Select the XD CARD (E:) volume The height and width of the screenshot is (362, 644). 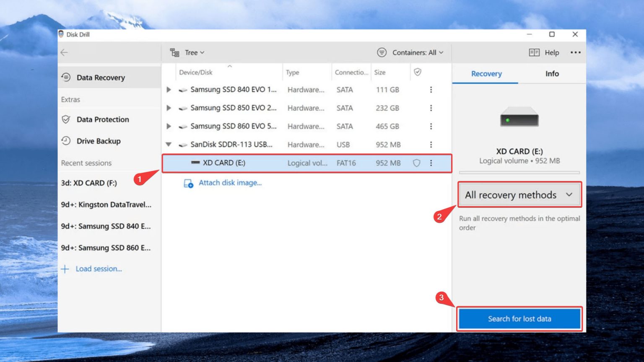[x=307, y=163]
